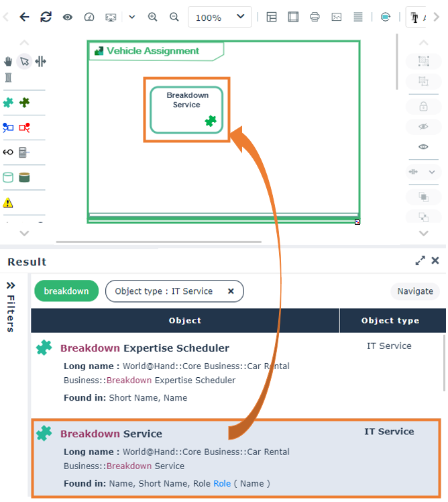Select the Breakdown Service result row
The image size is (448, 502).
(236, 458)
